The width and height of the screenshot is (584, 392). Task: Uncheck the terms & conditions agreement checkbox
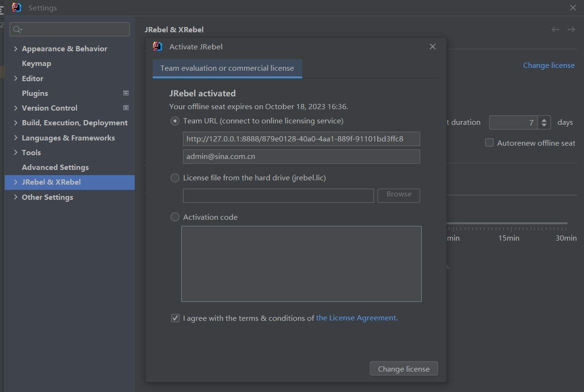[x=175, y=318]
